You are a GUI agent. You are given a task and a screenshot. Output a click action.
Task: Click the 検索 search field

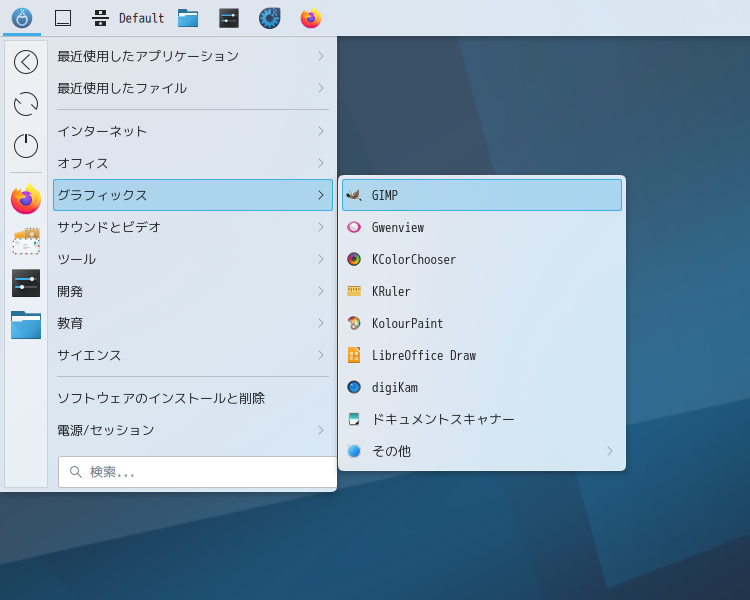[x=198, y=472]
